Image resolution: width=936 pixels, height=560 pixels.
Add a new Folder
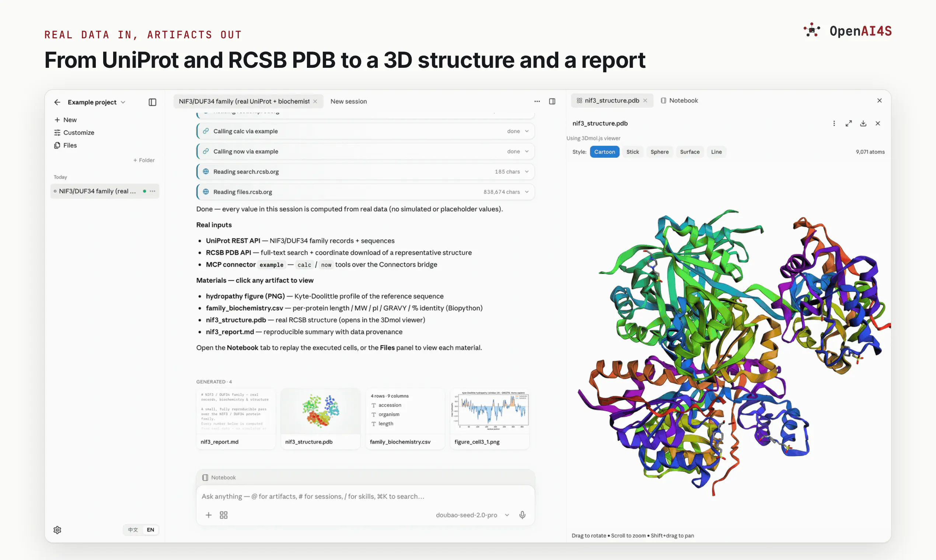click(144, 160)
